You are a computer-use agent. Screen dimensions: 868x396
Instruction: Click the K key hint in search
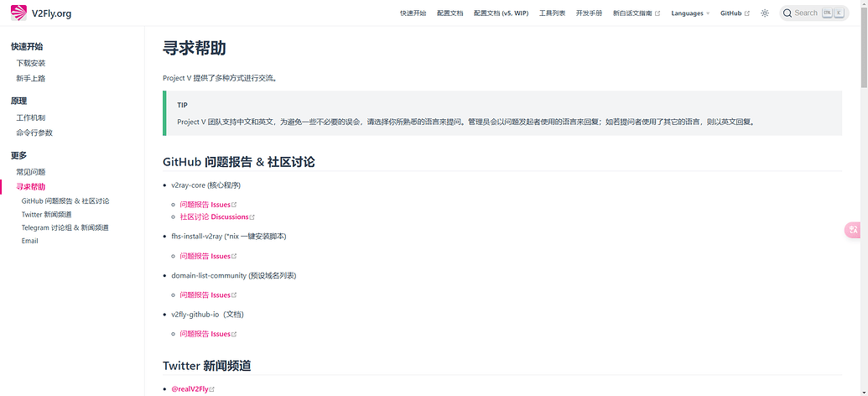[x=839, y=13]
